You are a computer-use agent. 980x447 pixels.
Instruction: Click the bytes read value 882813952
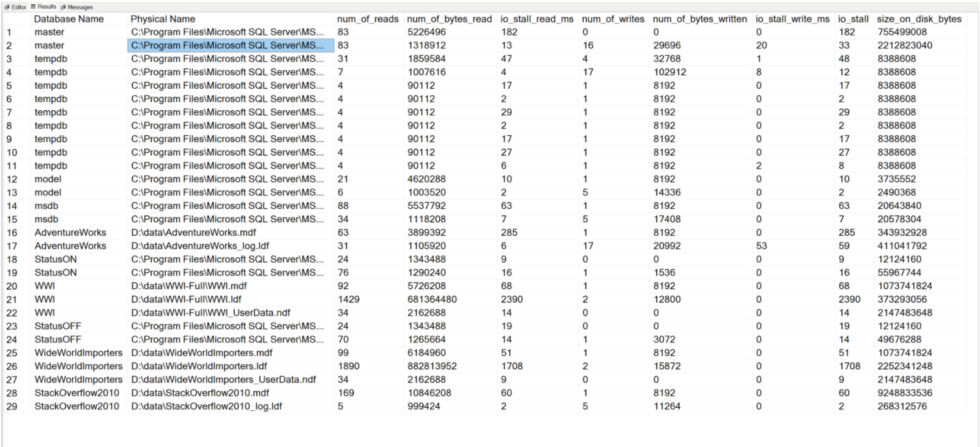tap(432, 366)
